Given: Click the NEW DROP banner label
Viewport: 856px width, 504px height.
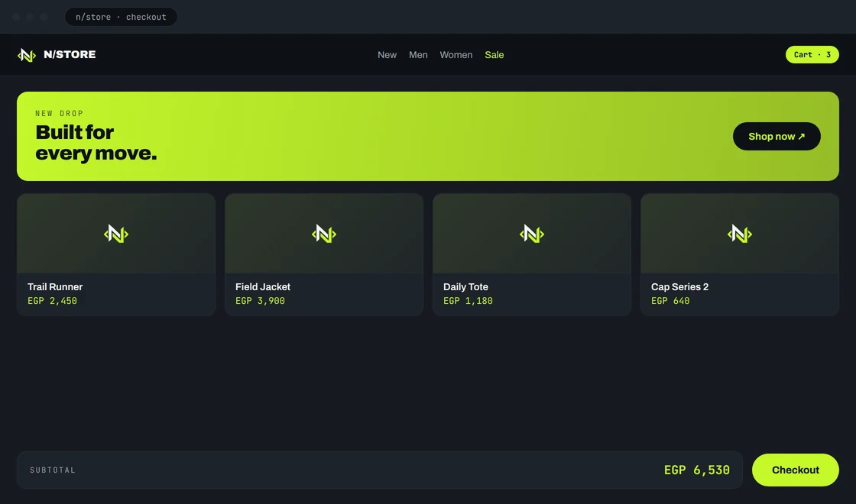Looking at the screenshot, I should coord(60,114).
